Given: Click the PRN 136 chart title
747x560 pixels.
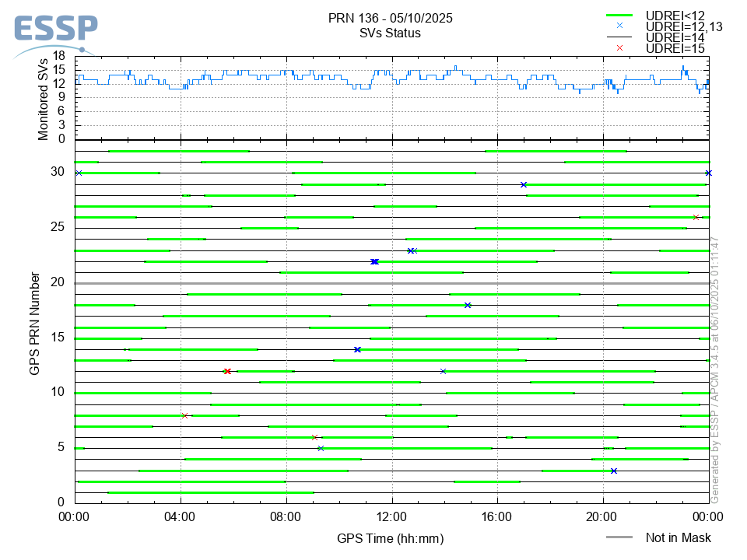Looking at the screenshot, I should coord(391,18).
